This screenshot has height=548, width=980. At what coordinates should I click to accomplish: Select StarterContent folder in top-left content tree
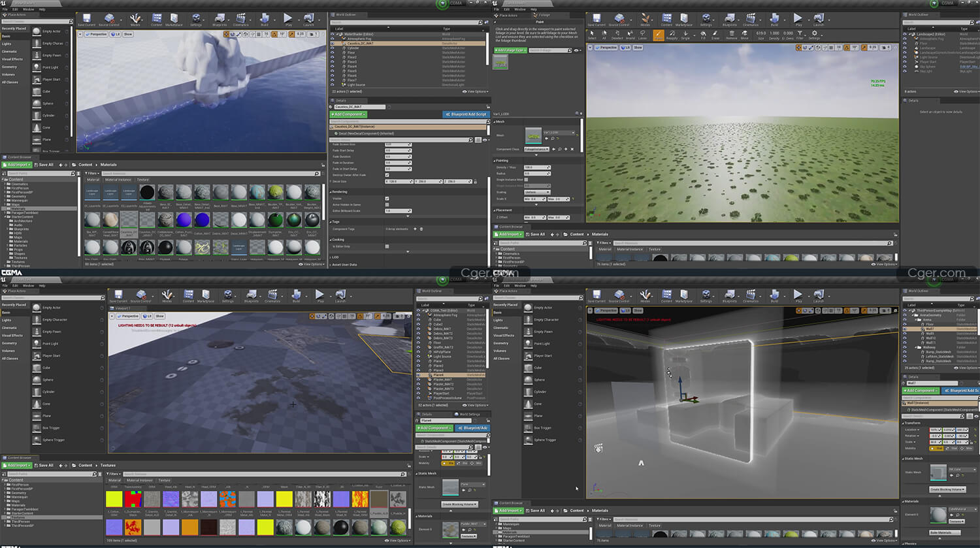coord(22,217)
